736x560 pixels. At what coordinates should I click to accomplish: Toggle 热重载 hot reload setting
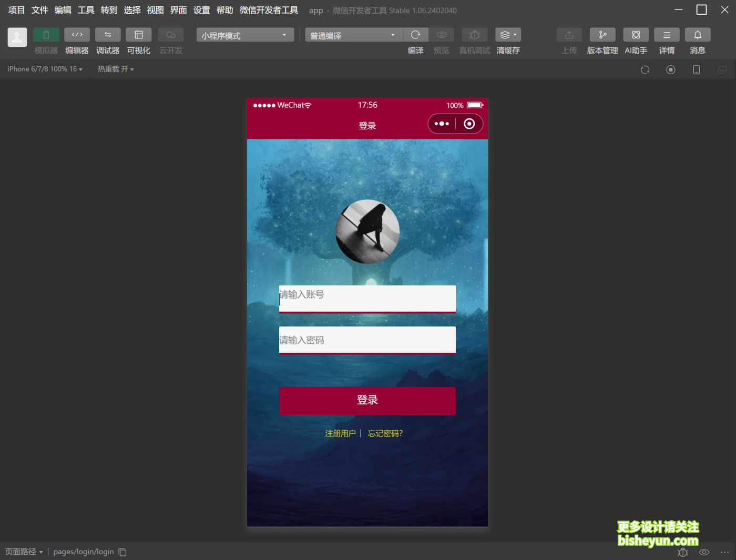click(x=115, y=69)
